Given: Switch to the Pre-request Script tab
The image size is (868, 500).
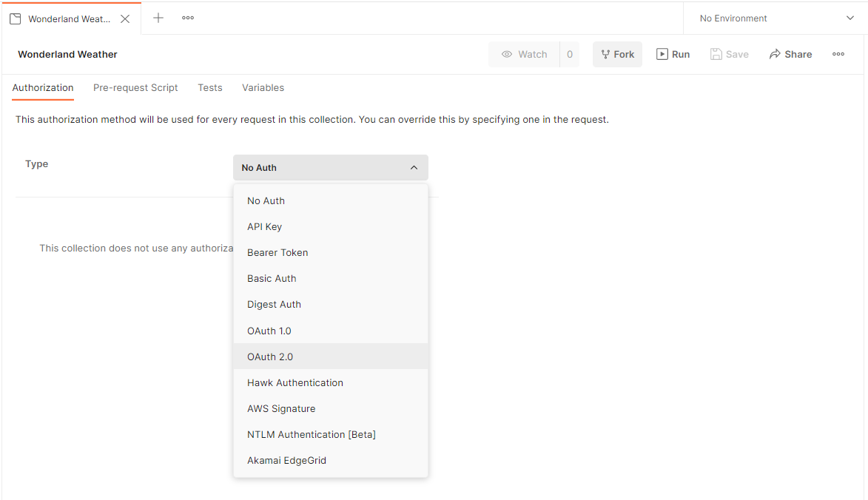Looking at the screenshot, I should pyautogui.click(x=135, y=87).
